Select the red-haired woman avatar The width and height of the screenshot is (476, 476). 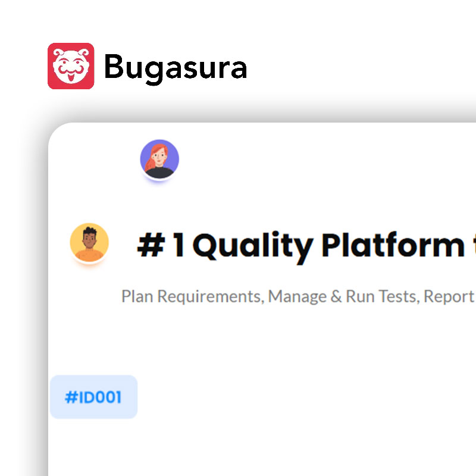point(159,159)
